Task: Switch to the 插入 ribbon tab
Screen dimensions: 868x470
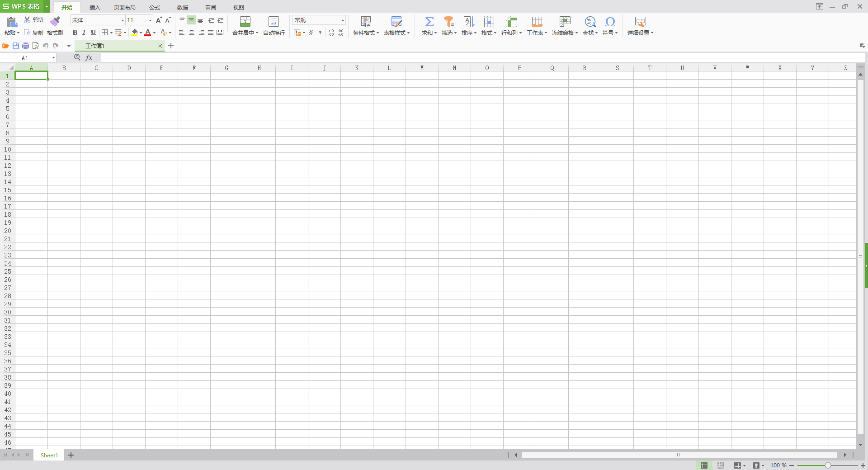Action: pyautogui.click(x=94, y=7)
